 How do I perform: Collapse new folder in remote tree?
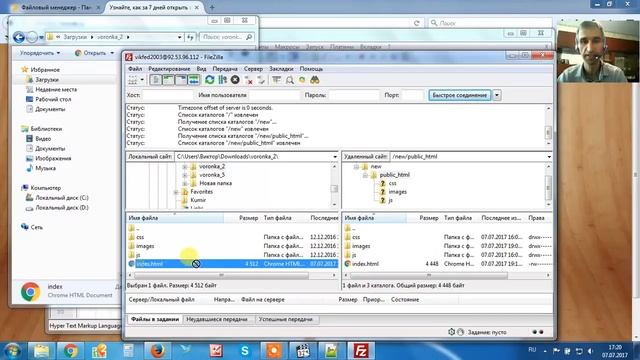coord(356,167)
